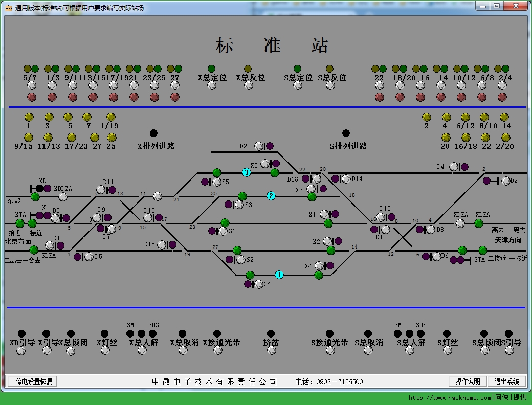Viewport: 532px width, 405px height.
Task: Select the D18 shunting signal button
Action: 317,179
